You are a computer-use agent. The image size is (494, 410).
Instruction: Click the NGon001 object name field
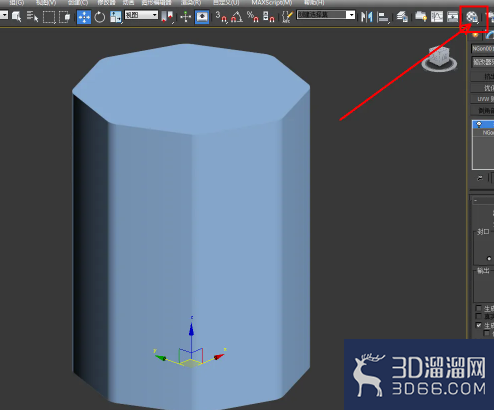click(482, 49)
